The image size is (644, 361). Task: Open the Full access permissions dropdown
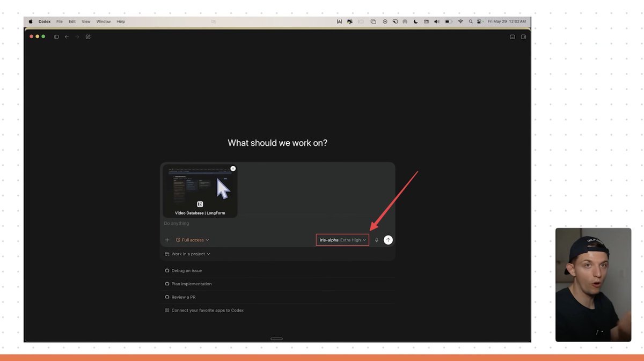[x=193, y=240]
